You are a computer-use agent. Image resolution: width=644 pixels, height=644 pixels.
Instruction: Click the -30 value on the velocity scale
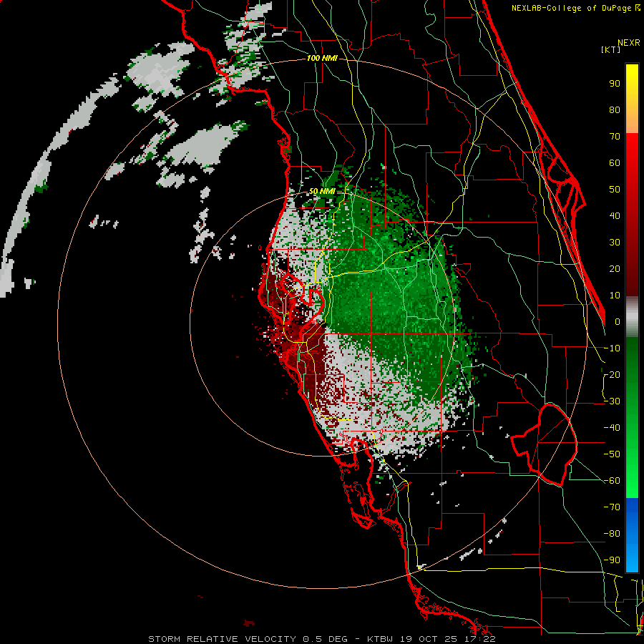tap(612, 401)
